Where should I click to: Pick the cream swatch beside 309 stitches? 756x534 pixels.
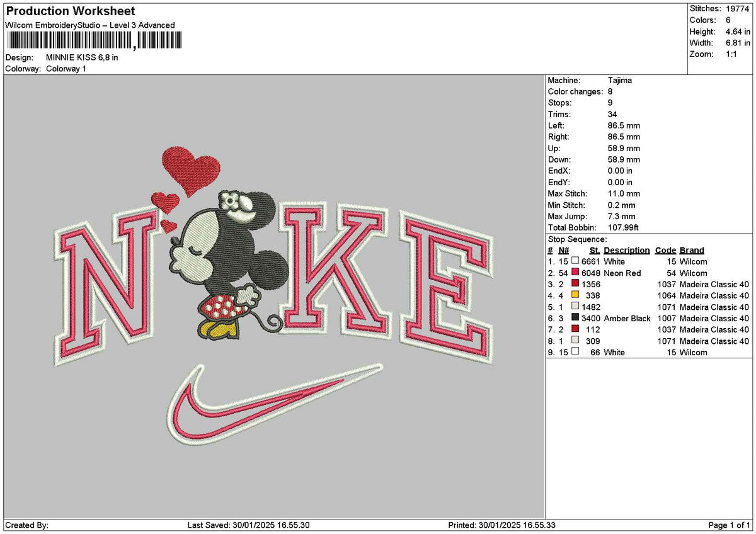click(x=575, y=341)
